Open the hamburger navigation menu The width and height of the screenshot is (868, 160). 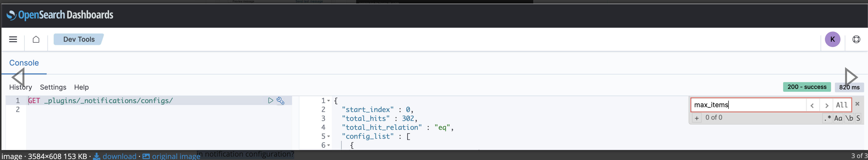(13, 39)
